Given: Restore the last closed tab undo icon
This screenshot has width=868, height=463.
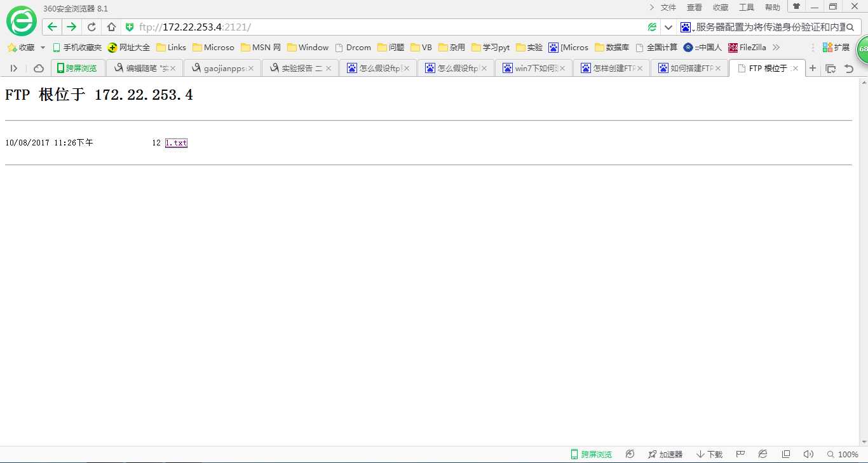Looking at the screenshot, I should tap(849, 69).
